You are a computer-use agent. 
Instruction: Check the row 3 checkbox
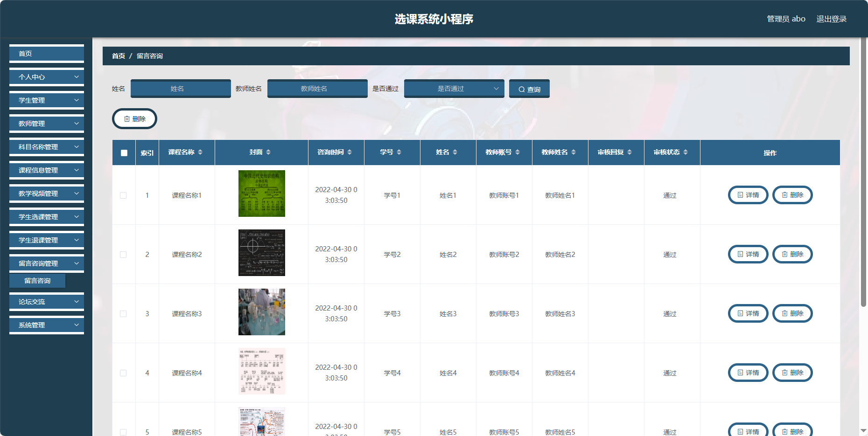pos(123,314)
